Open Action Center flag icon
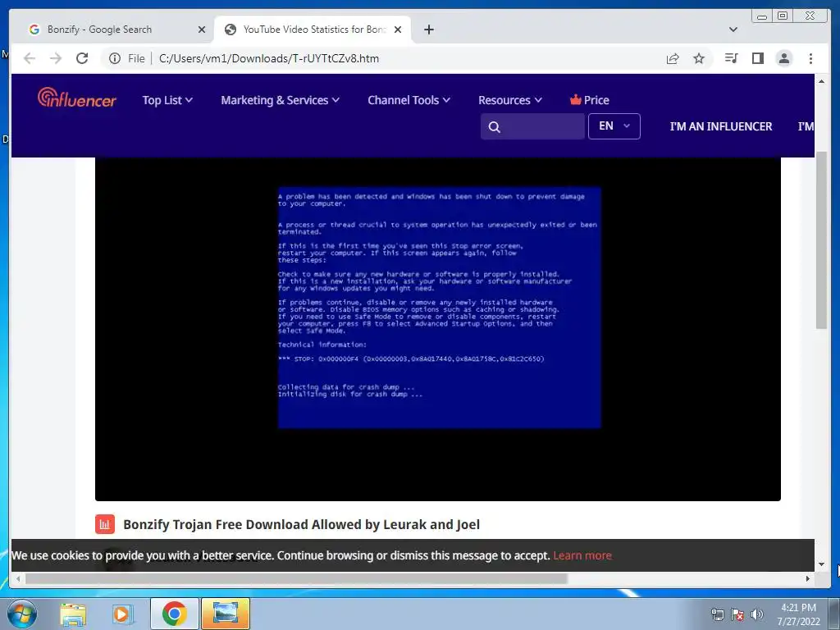 [x=737, y=615]
